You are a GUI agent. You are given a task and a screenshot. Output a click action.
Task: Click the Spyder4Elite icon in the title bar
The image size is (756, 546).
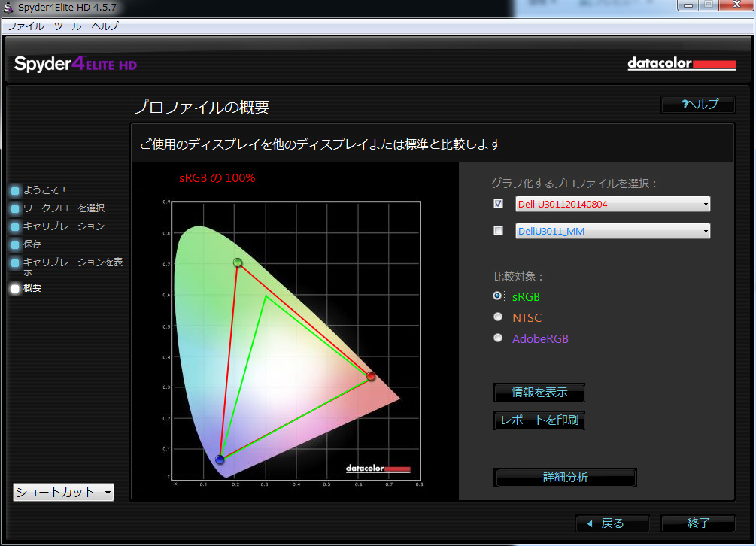pyautogui.click(x=8, y=8)
